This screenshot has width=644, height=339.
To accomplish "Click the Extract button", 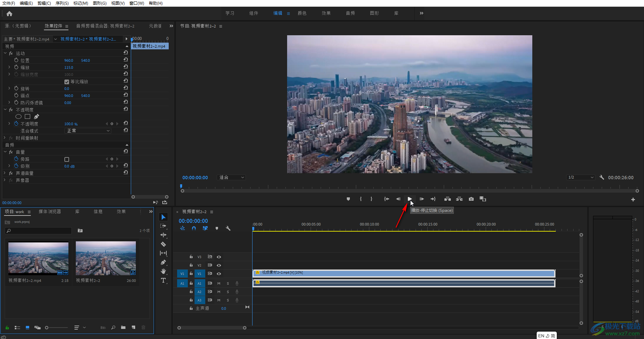I will (x=459, y=199).
